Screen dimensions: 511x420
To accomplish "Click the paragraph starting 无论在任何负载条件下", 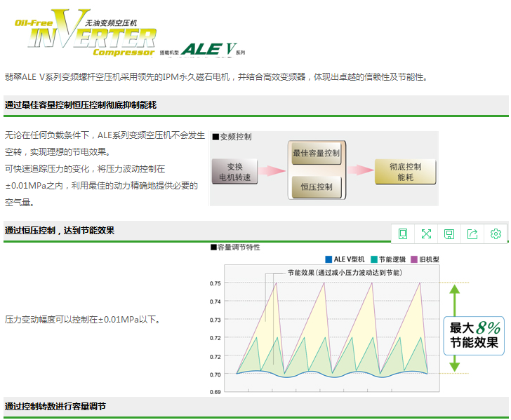I will (x=105, y=169).
